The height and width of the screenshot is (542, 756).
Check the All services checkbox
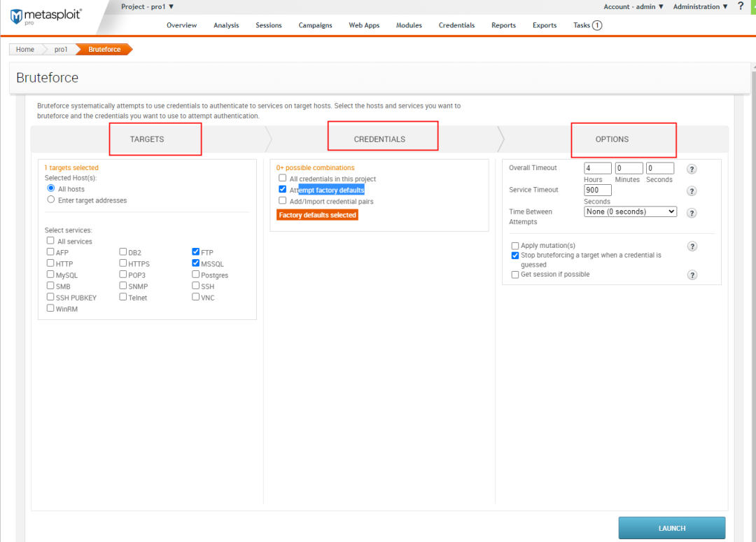pos(50,240)
